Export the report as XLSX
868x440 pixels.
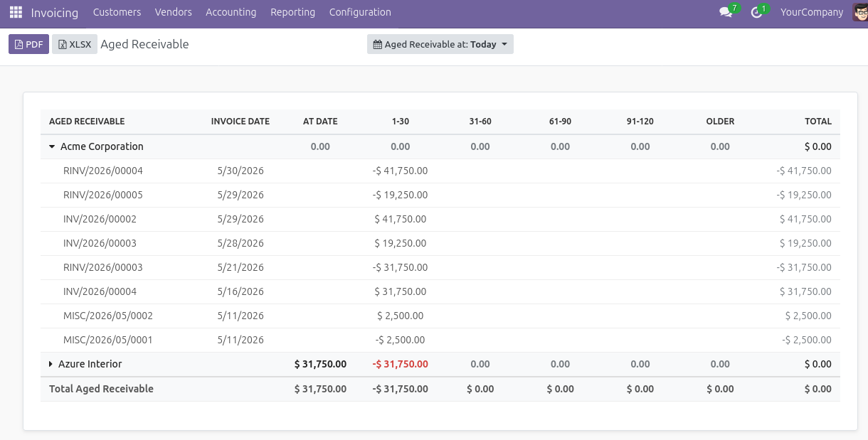(75, 44)
